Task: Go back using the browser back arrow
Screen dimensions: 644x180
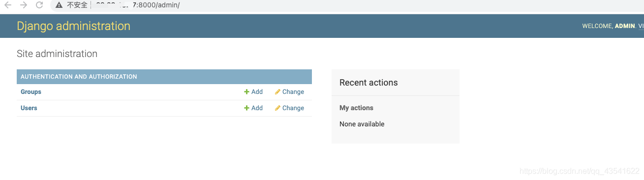Action: pyautogui.click(x=8, y=5)
